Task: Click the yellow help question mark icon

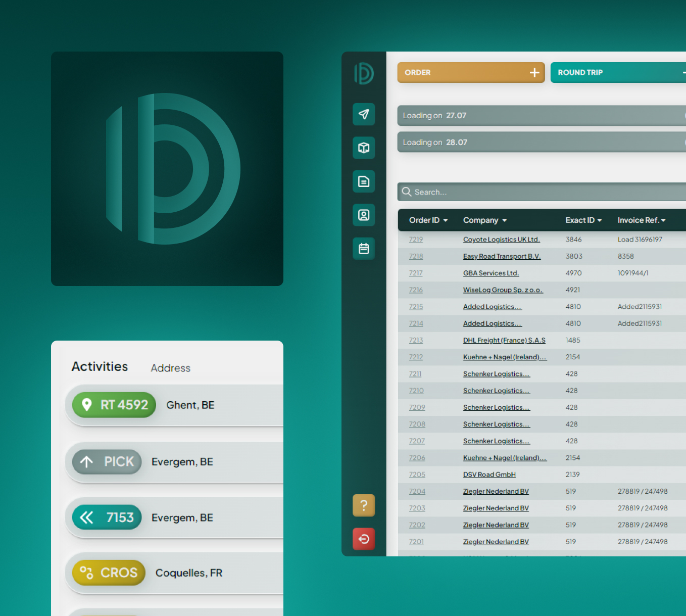Action: 363,505
